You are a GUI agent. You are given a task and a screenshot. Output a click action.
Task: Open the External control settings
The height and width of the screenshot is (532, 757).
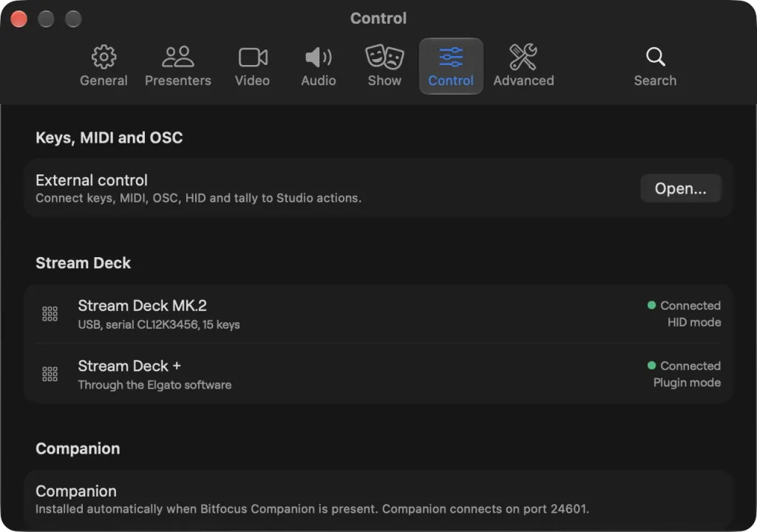pyautogui.click(x=681, y=188)
